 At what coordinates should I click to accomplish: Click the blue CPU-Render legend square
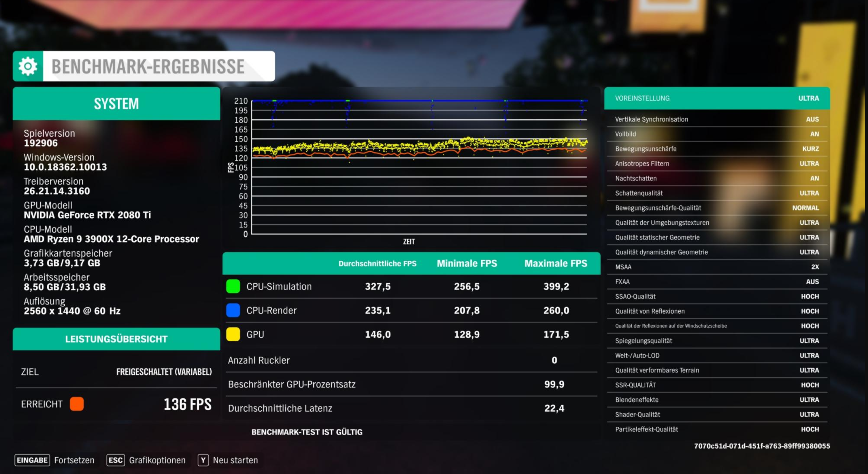(x=233, y=310)
